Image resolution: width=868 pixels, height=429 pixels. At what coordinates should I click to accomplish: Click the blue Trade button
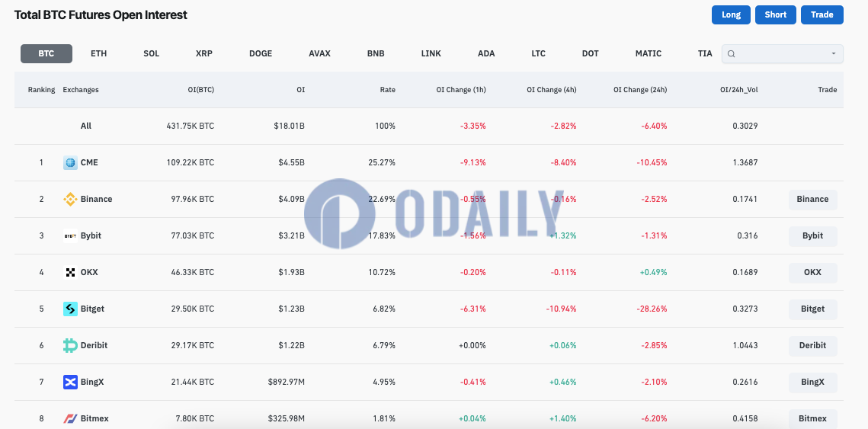[x=822, y=15]
